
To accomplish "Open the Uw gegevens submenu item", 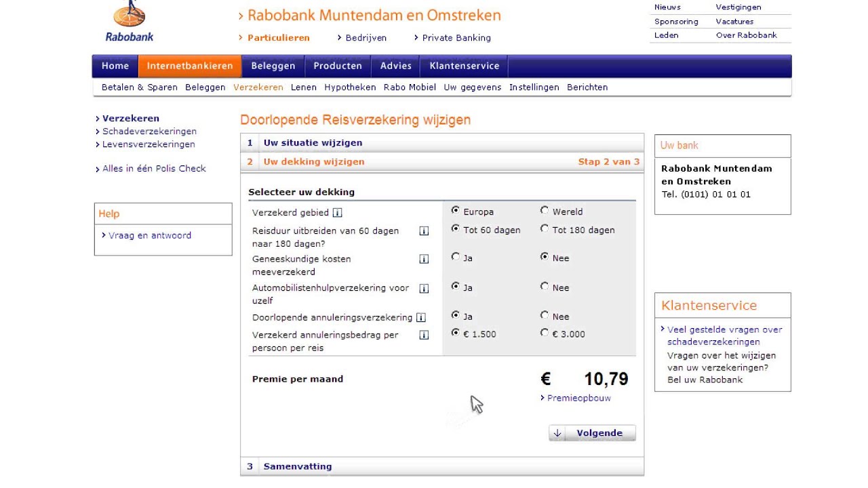I will click(x=473, y=87).
